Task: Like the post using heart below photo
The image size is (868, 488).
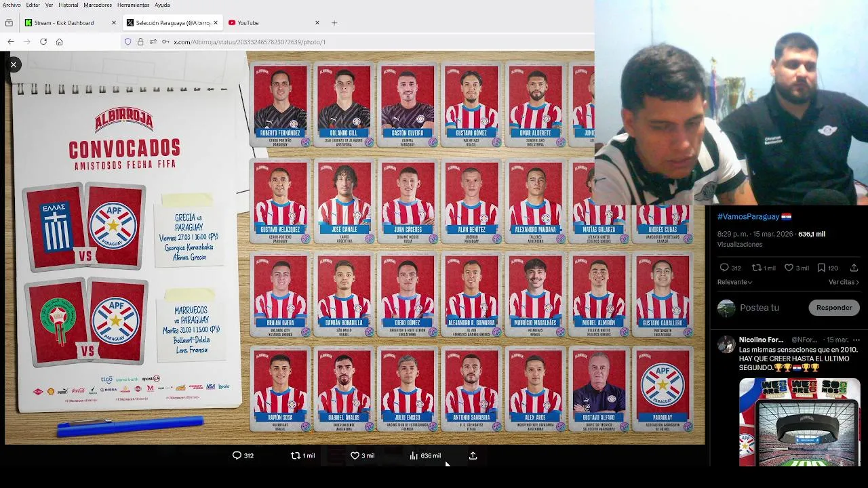Action: point(355,455)
